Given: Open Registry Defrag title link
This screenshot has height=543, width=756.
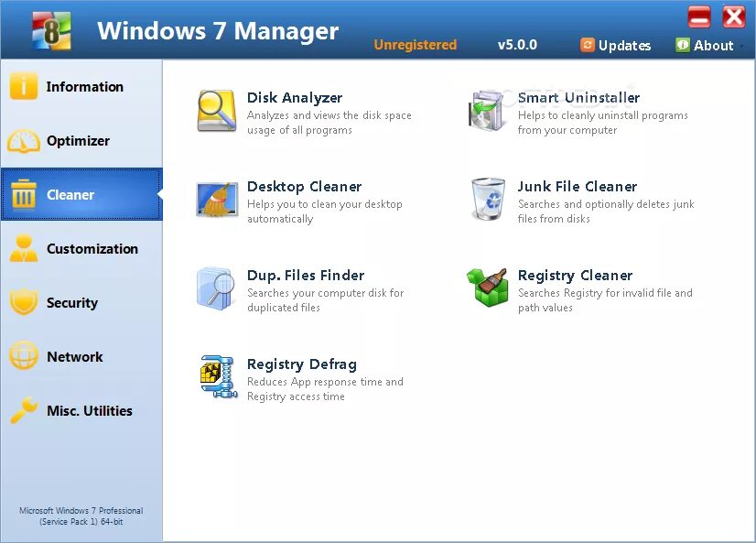Looking at the screenshot, I should [x=302, y=364].
